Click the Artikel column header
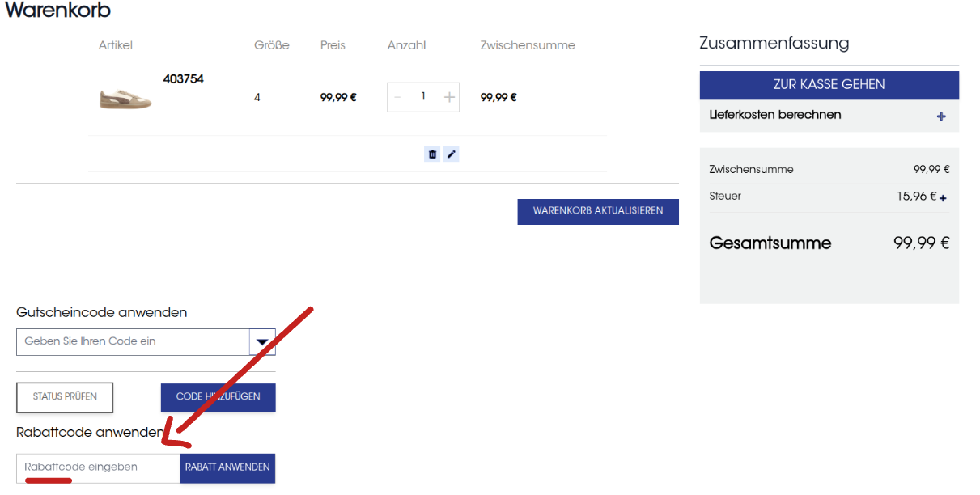The width and height of the screenshot is (980, 495). pyautogui.click(x=115, y=45)
